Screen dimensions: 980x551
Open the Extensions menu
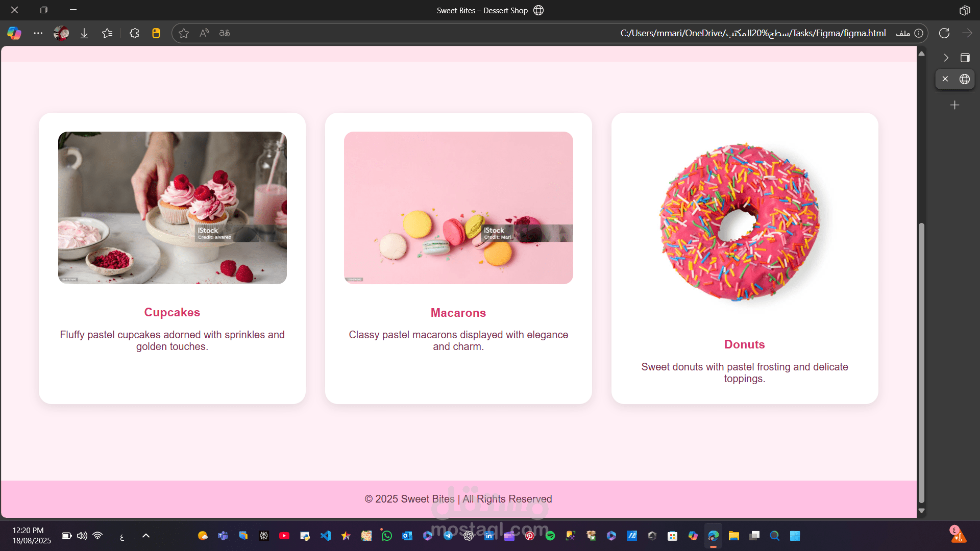coord(134,33)
